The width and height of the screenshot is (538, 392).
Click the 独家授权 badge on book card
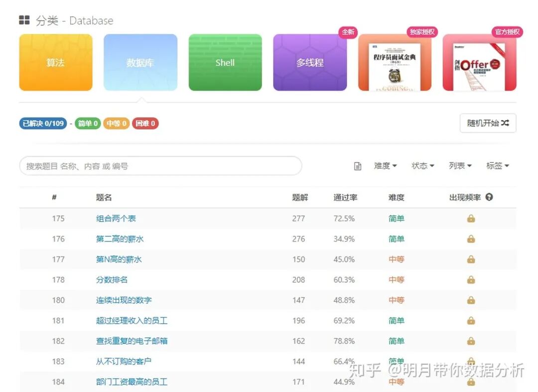click(x=422, y=32)
